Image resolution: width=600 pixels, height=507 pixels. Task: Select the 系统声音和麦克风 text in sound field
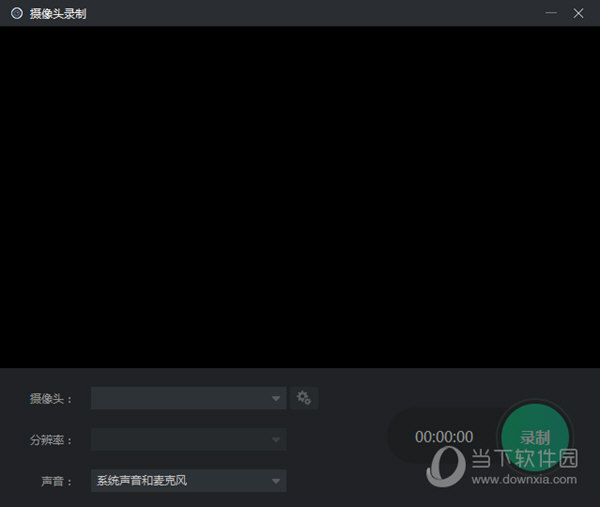pyautogui.click(x=142, y=481)
